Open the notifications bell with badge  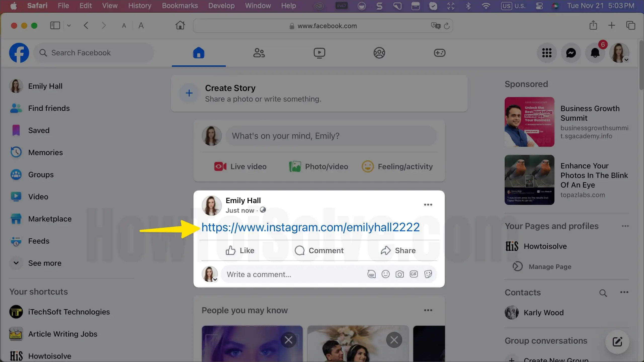point(595,53)
